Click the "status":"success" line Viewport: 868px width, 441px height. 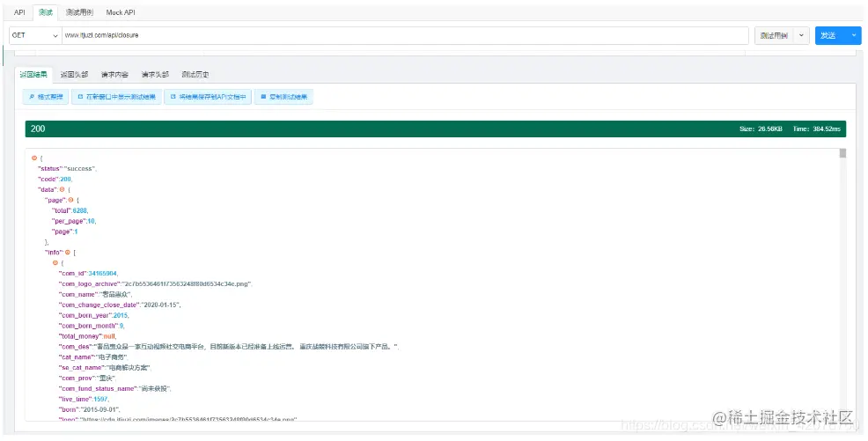click(66, 169)
